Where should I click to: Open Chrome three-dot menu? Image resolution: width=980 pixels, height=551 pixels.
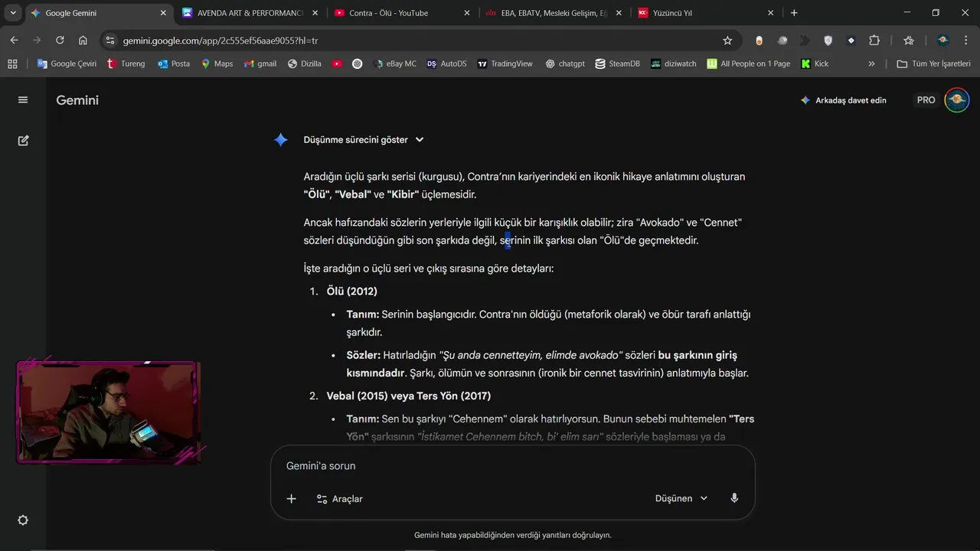[965, 41]
